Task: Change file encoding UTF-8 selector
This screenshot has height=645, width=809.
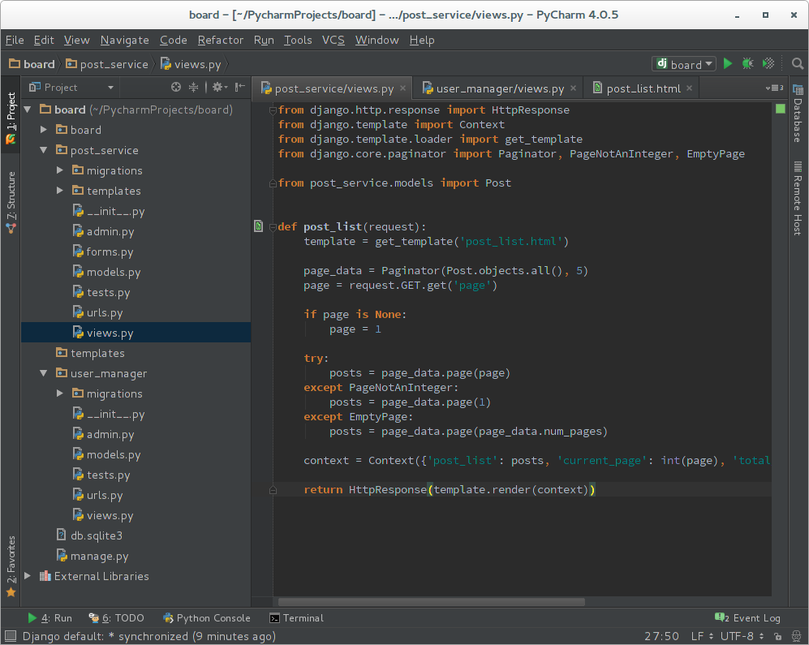Action: click(741, 636)
